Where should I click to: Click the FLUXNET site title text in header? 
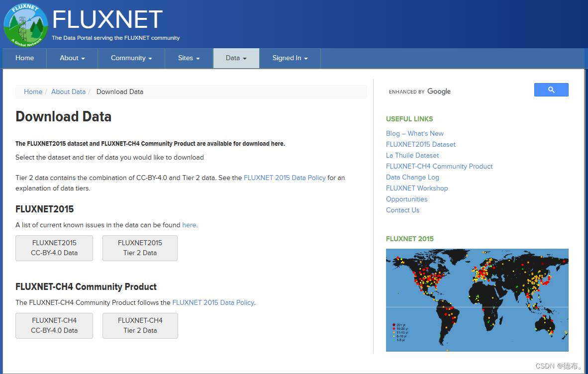(x=107, y=19)
